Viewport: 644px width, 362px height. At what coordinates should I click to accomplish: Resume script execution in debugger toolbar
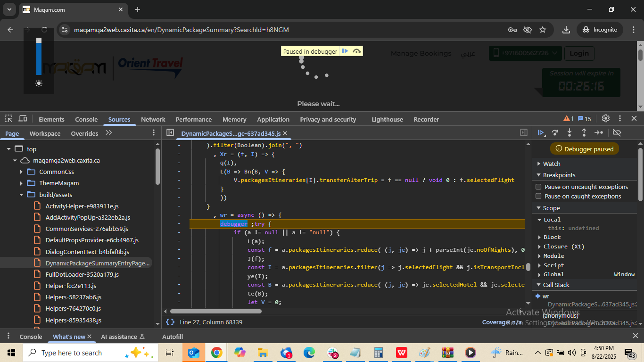click(541, 133)
